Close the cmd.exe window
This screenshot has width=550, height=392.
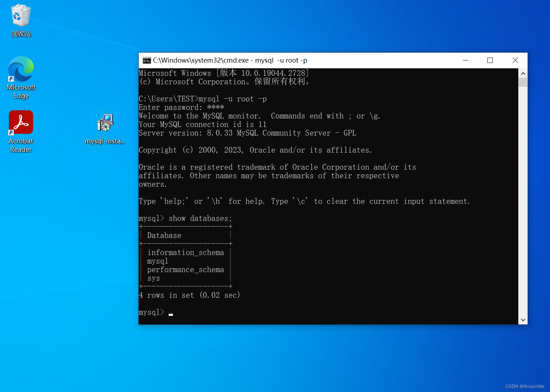pos(515,60)
